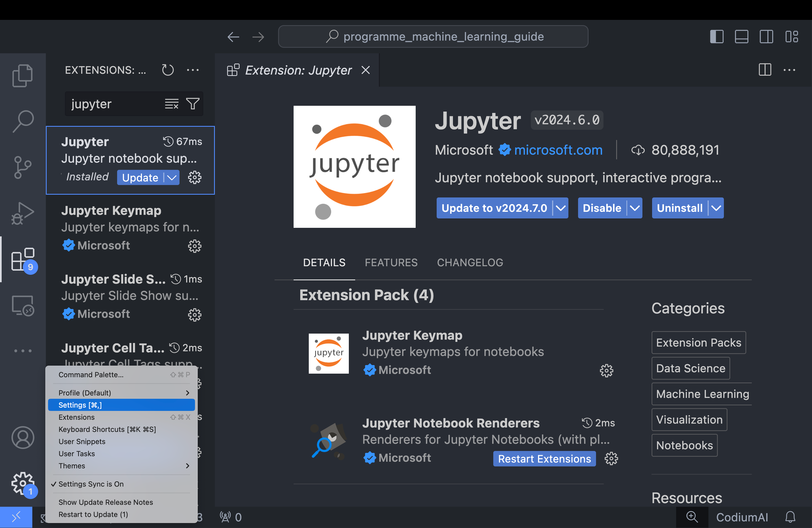Open the Search view in activity bar
Screen dimensions: 812x528
[x=23, y=121]
